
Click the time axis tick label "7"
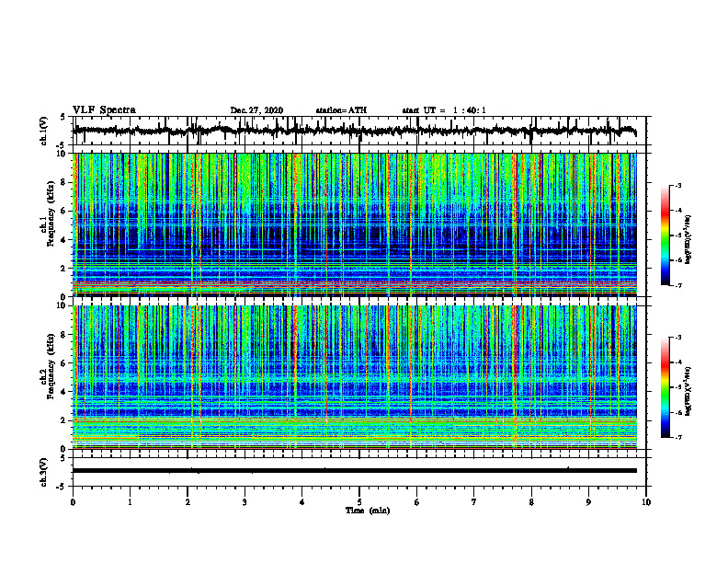pos(474,502)
